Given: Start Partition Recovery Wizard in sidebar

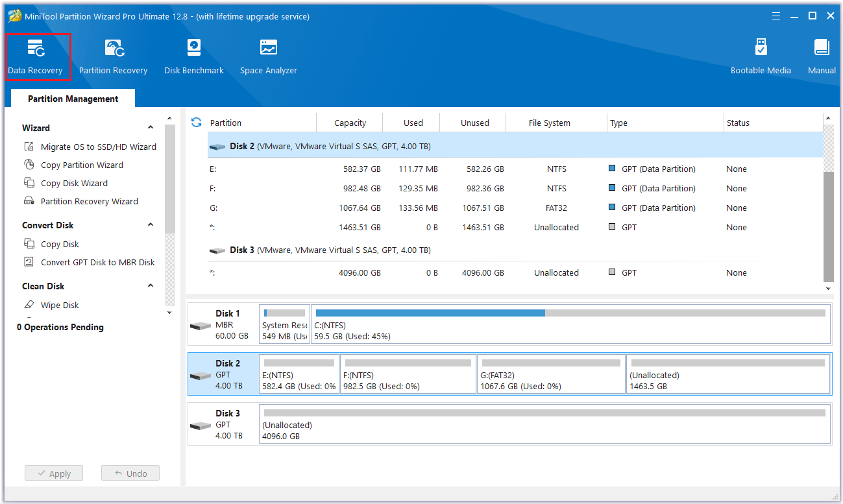Looking at the screenshot, I should coord(81,201).
